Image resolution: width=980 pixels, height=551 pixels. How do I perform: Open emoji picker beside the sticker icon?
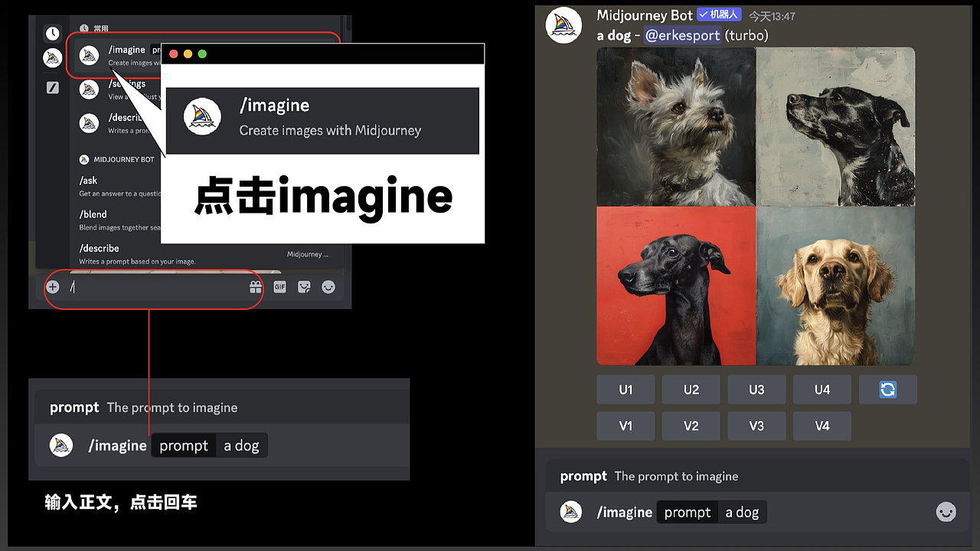(328, 287)
